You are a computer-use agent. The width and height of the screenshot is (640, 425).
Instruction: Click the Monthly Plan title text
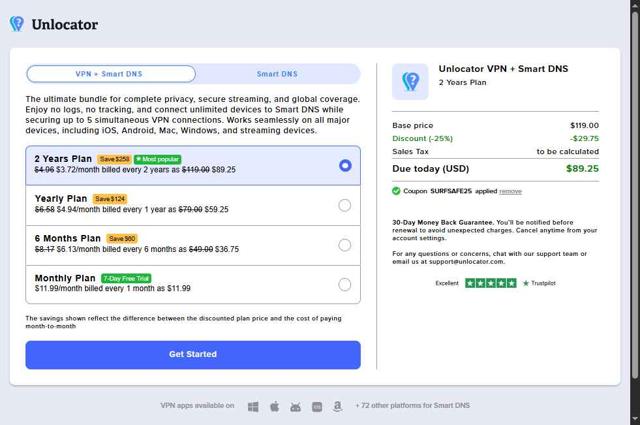tap(65, 278)
